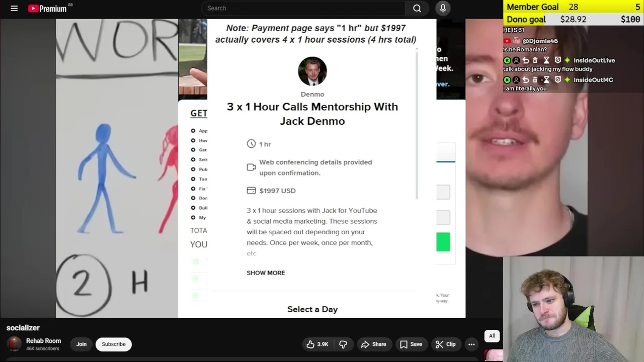
Task: Click Denmo profile picture
Action: click(312, 71)
